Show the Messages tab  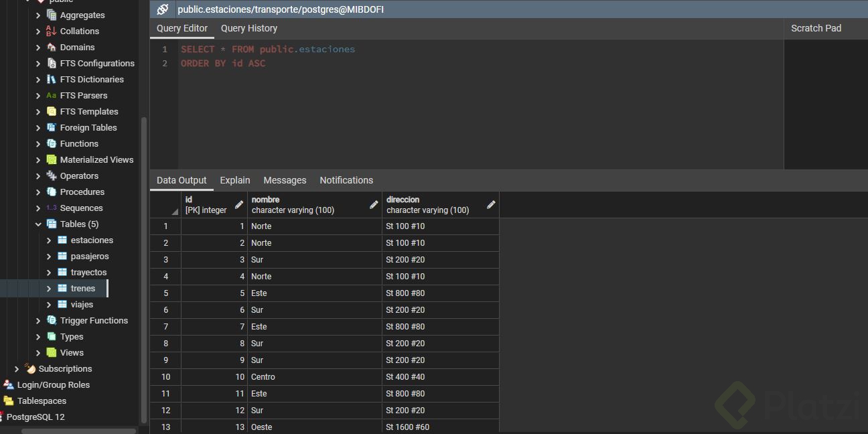pos(285,180)
